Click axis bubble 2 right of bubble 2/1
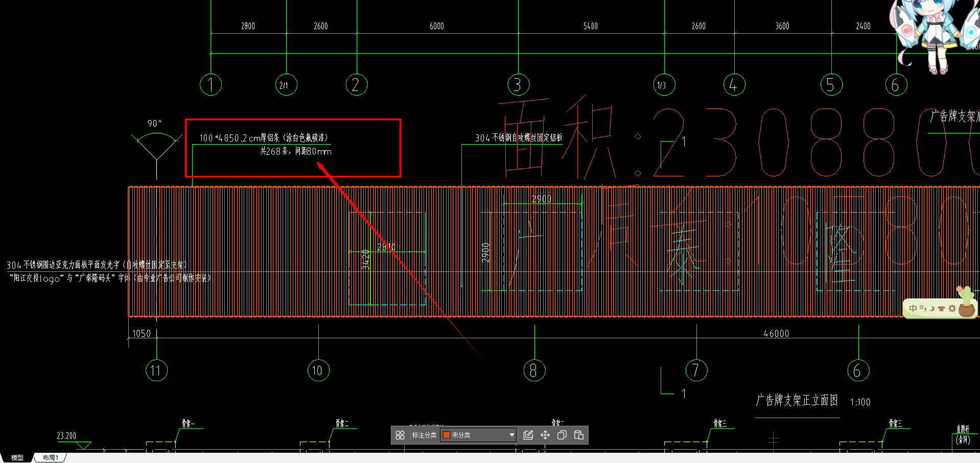Image resolution: width=980 pixels, height=463 pixels. [357, 85]
